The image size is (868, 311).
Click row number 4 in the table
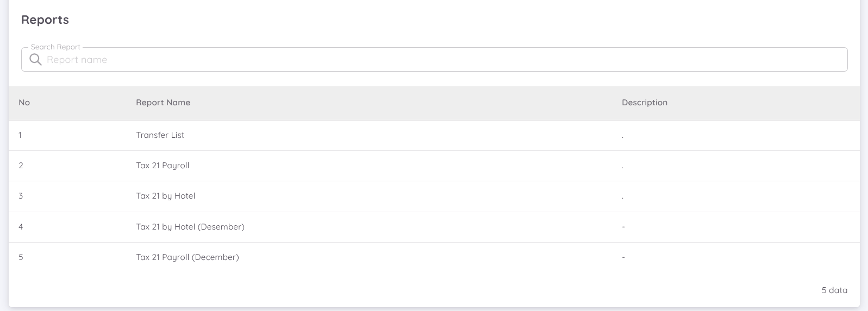tap(21, 227)
